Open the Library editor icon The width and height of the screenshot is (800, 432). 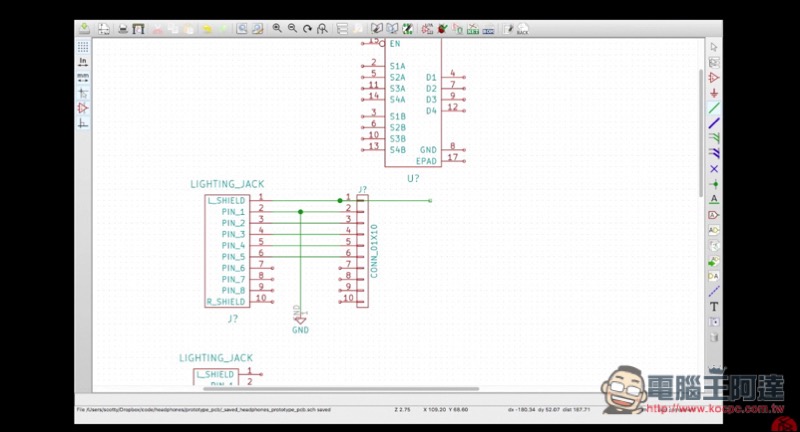pyautogui.click(x=377, y=29)
